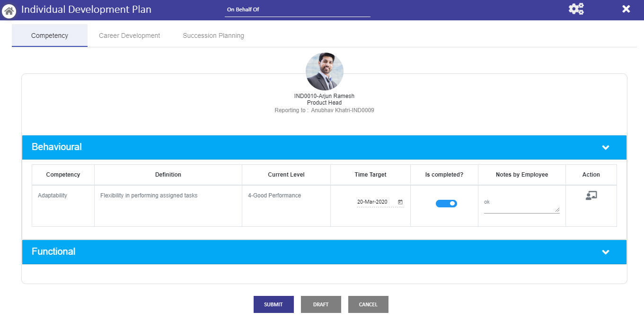This screenshot has width=644, height=321.
Task: Click the close X in the header bar
Action: pyautogui.click(x=626, y=9)
